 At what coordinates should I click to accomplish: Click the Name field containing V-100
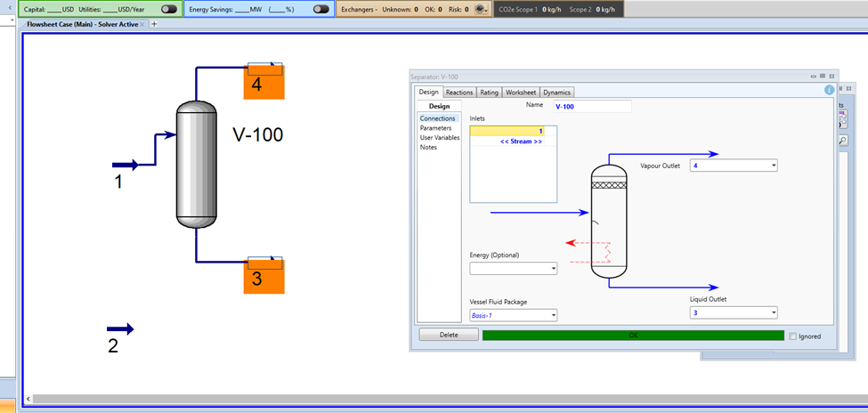tap(592, 106)
